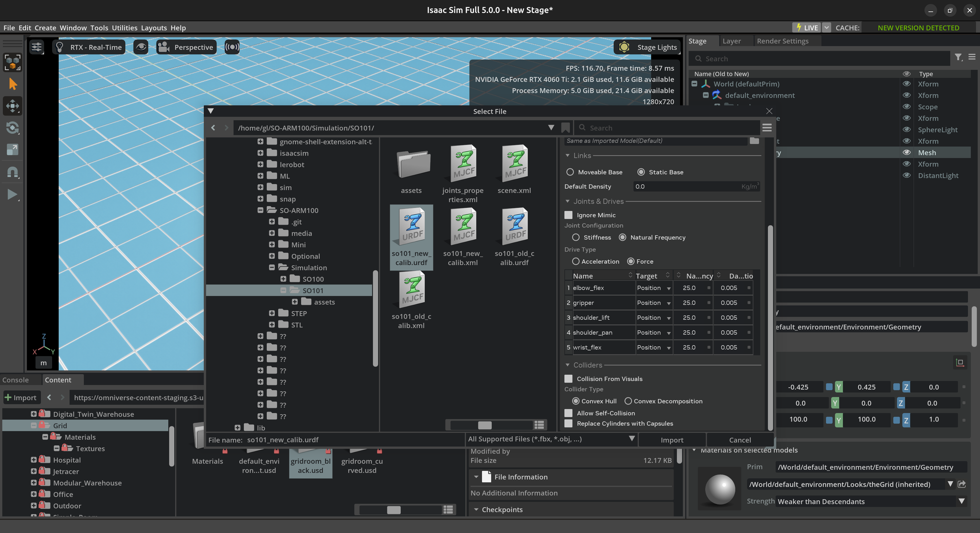Open the Select File options hamburger menu
The image size is (980, 533).
[767, 128]
